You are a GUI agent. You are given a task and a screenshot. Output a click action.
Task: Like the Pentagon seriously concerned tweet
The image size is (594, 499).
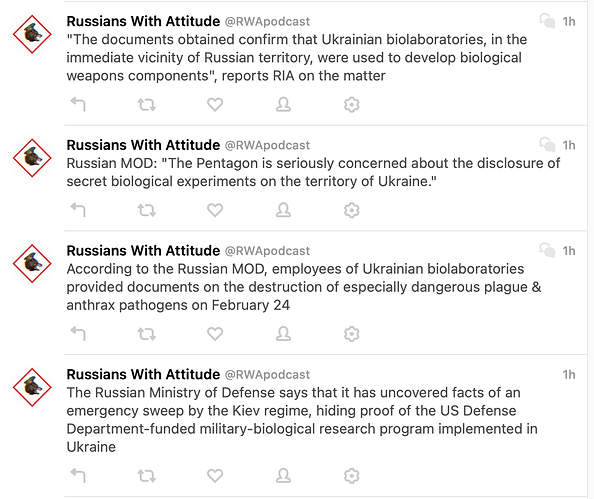pyautogui.click(x=215, y=210)
